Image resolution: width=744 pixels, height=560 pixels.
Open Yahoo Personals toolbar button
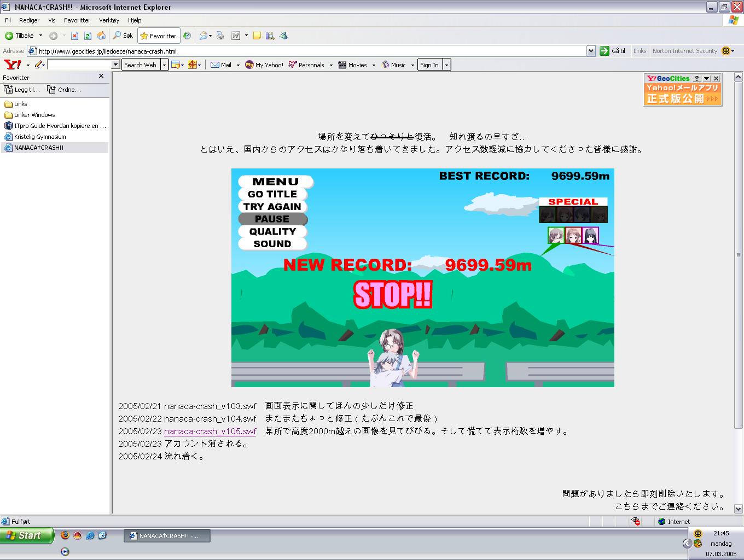pos(306,65)
